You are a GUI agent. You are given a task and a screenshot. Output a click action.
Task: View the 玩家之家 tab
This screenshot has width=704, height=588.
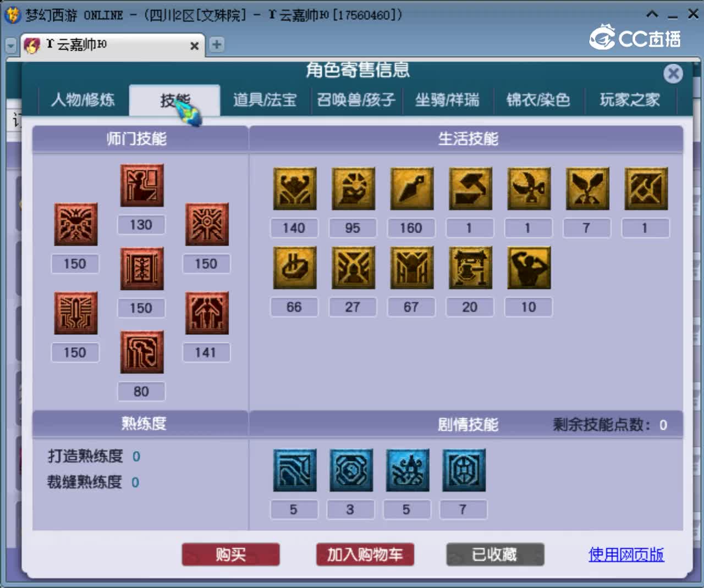click(x=630, y=100)
